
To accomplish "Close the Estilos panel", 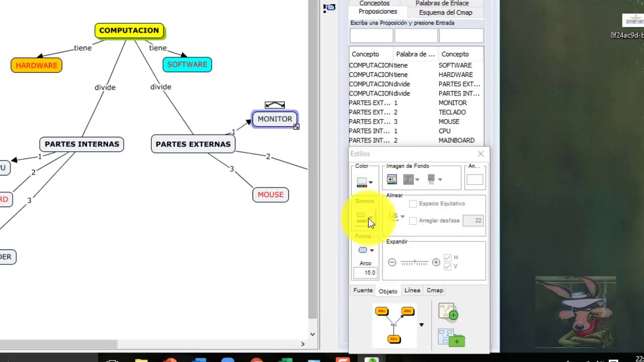I will click(x=480, y=154).
